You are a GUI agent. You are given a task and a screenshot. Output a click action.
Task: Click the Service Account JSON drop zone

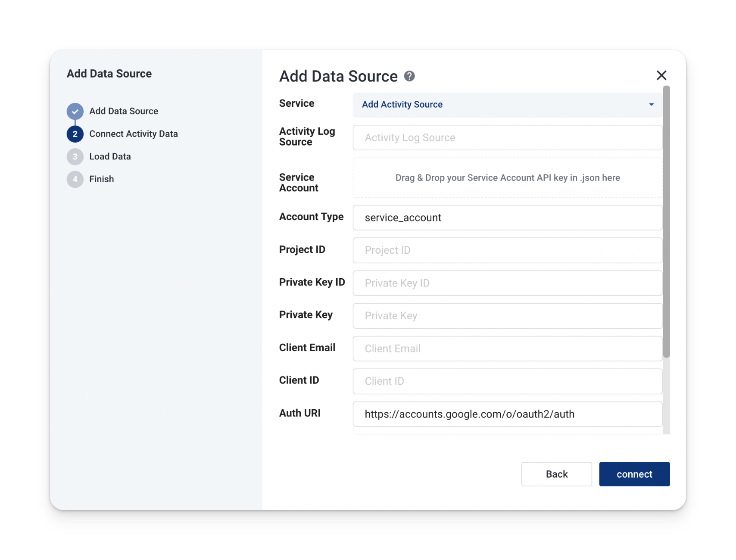click(x=507, y=178)
